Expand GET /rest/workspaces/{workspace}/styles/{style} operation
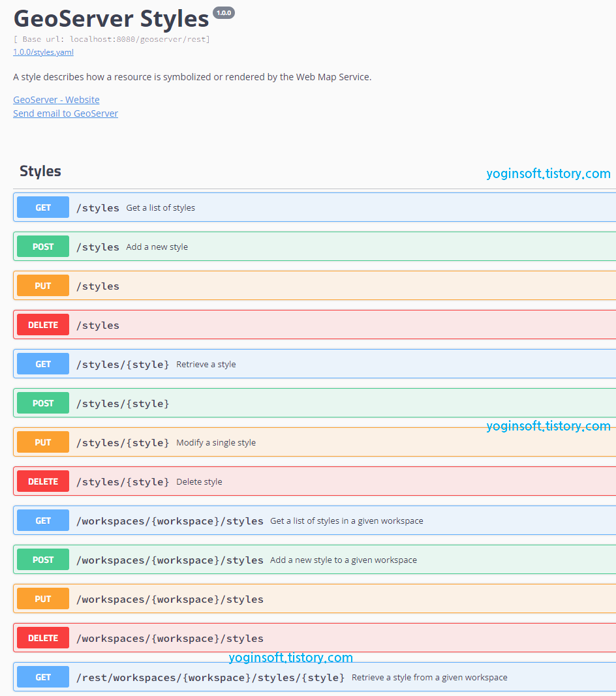The image size is (616, 696). click(x=315, y=677)
